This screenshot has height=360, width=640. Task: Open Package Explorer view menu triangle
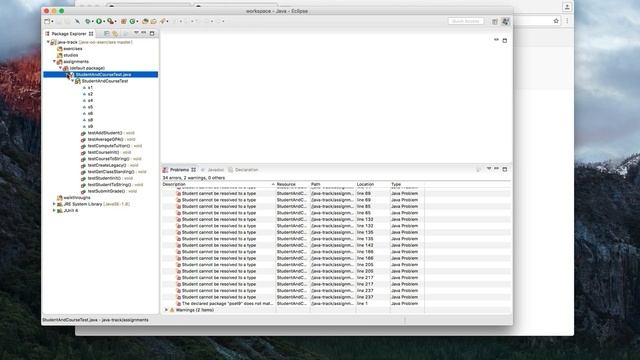(x=136, y=33)
